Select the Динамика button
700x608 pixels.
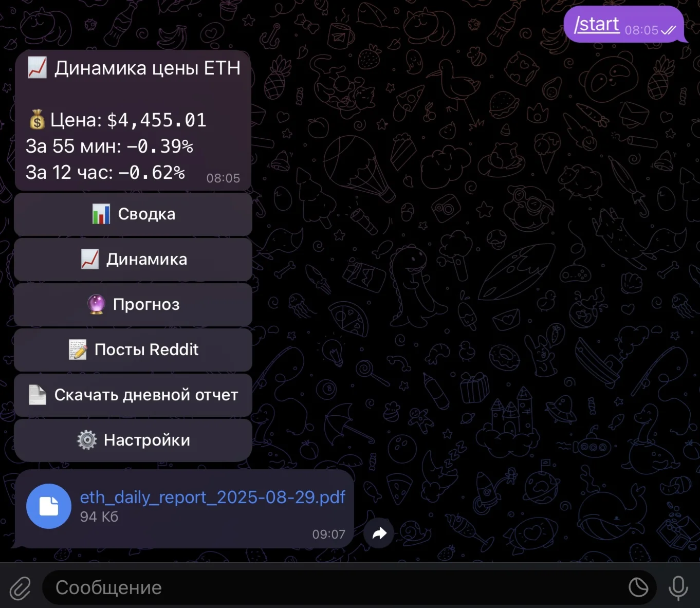coord(133,260)
